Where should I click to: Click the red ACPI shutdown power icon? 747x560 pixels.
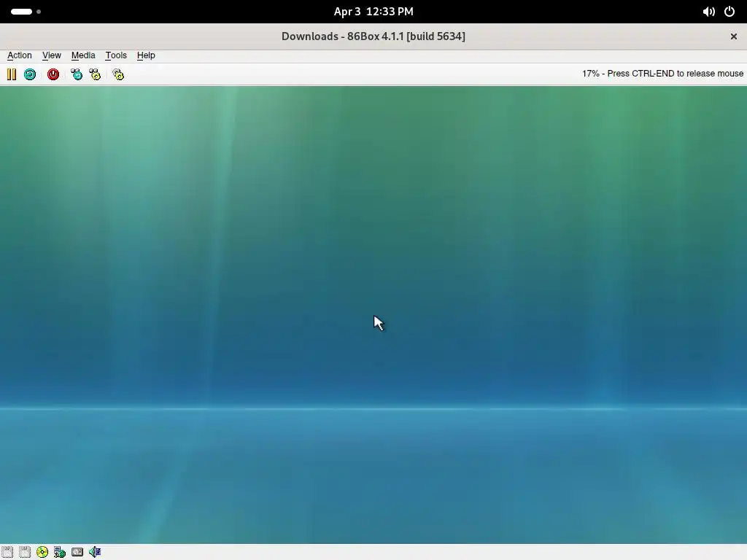point(53,74)
